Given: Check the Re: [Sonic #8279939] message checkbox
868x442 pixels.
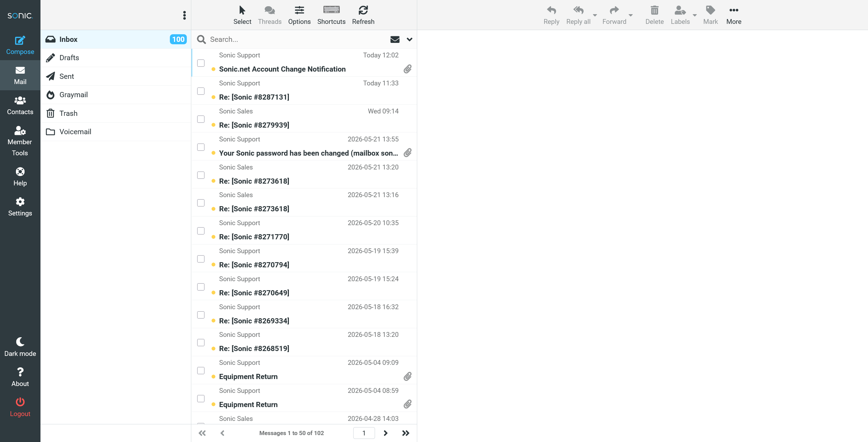Looking at the screenshot, I should coord(201,119).
